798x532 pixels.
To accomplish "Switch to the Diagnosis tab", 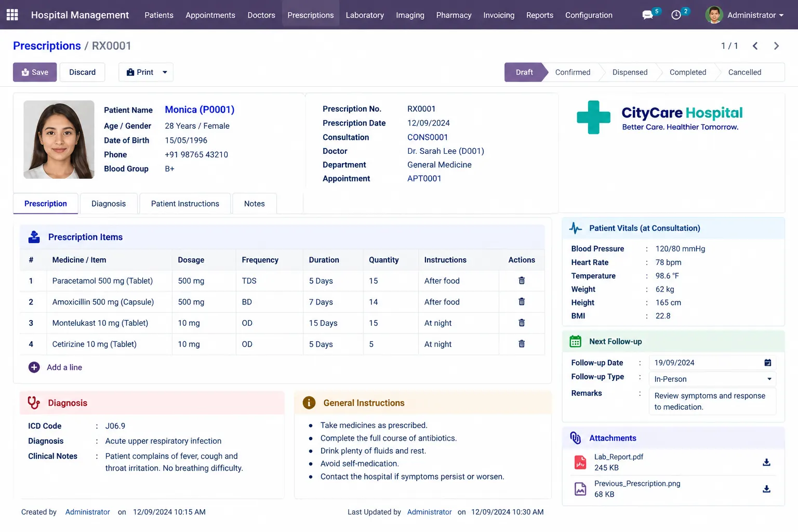I will click(x=109, y=204).
